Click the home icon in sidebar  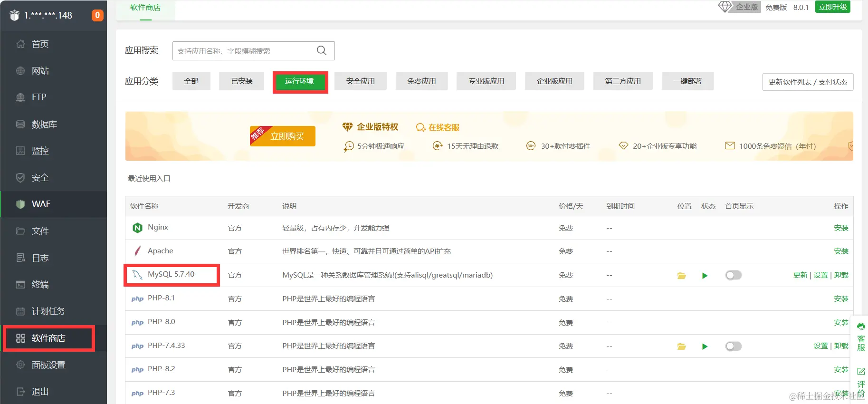pyautogui.click(x=20, y=44)
